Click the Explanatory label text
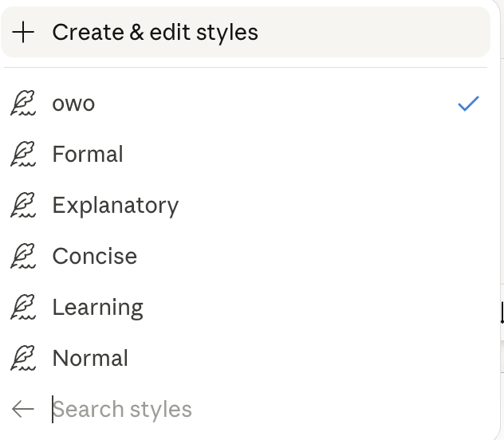Image resolution: width=504 pixels, height=440 pixels. click(x=116, y=206)
